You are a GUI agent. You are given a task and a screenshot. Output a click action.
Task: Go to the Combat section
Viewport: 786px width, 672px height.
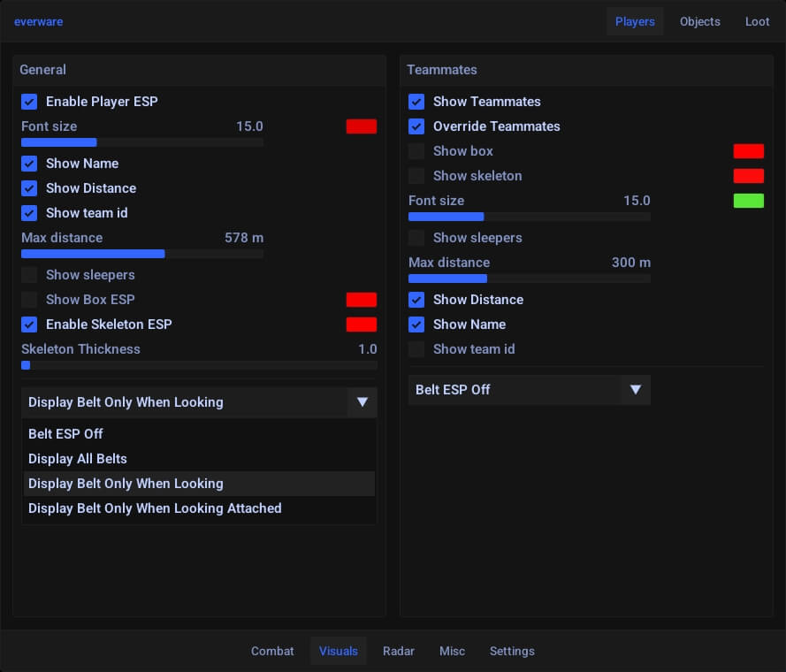point(272,651)
